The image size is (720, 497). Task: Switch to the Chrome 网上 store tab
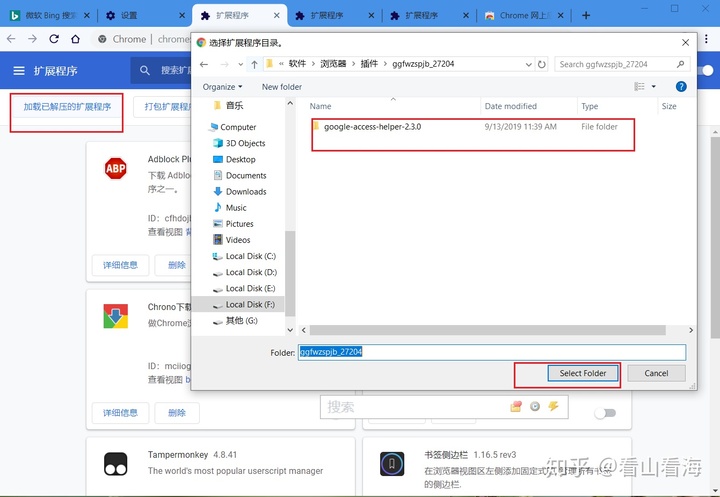[523, 16]
